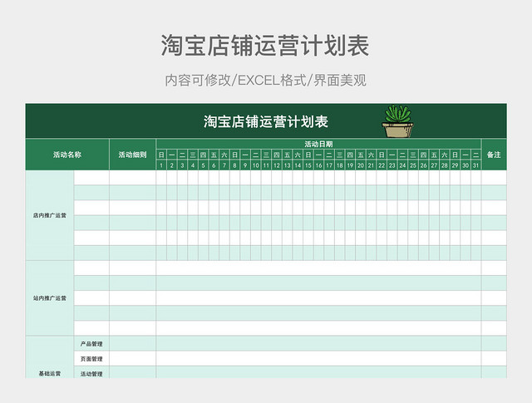Click the white banner title 淘宝店铺运营计划表
The width and height of the screenshot is (532, 403).
pyautogui.click(x=266, y=122)
